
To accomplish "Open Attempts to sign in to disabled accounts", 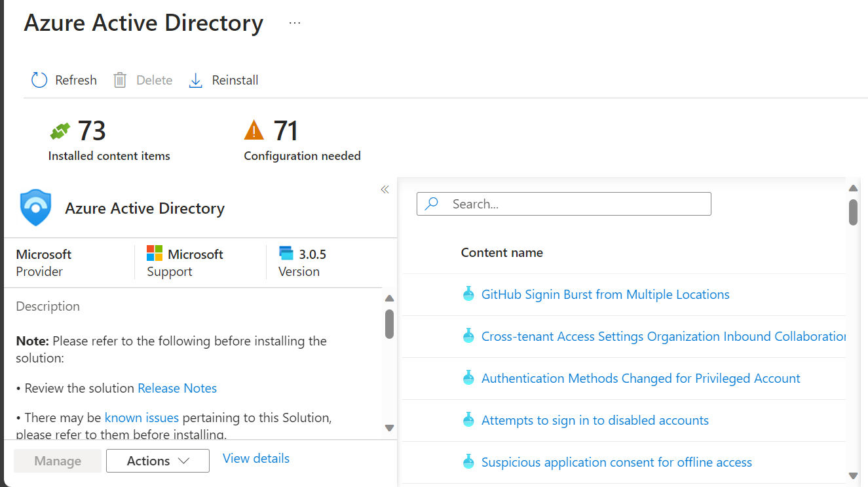I will pos(595,420).
